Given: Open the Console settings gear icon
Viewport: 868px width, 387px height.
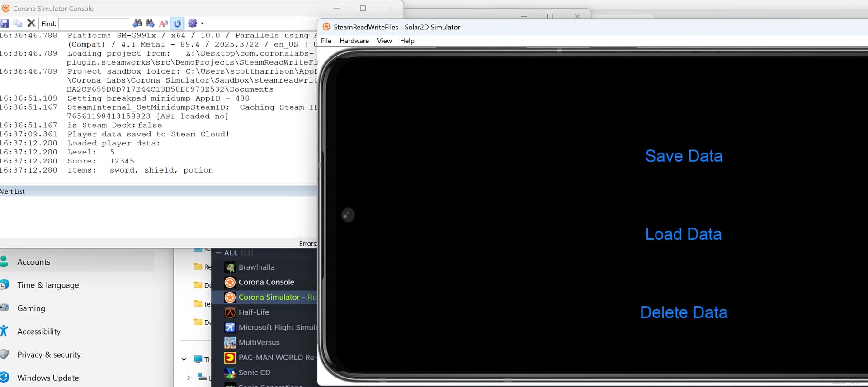Looking at the screenshot, I should [x=193, y=23].
